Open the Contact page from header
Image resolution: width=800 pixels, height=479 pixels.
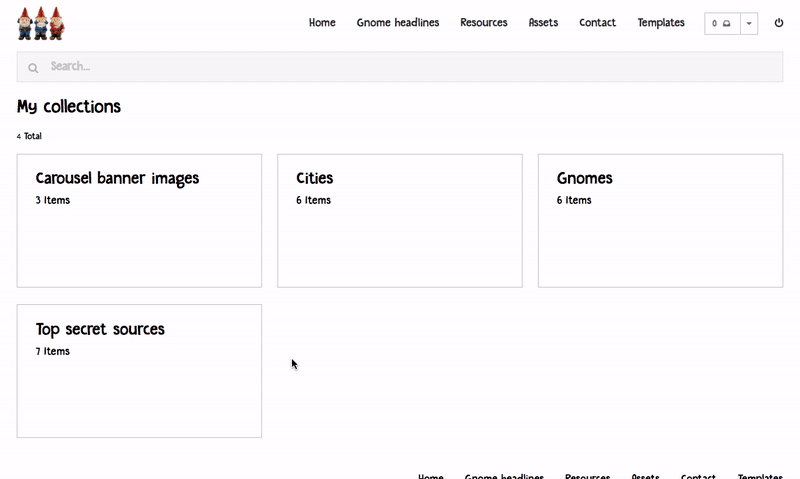pos(597,22)
